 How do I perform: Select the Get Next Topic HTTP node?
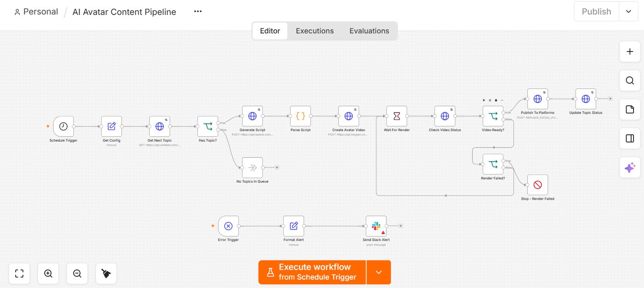pos(160,126)
